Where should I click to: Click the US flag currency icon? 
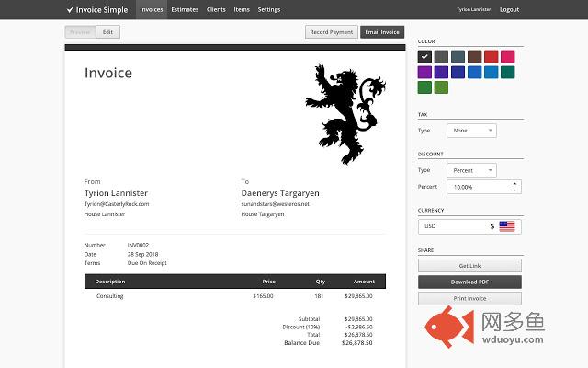pos(507,225)
